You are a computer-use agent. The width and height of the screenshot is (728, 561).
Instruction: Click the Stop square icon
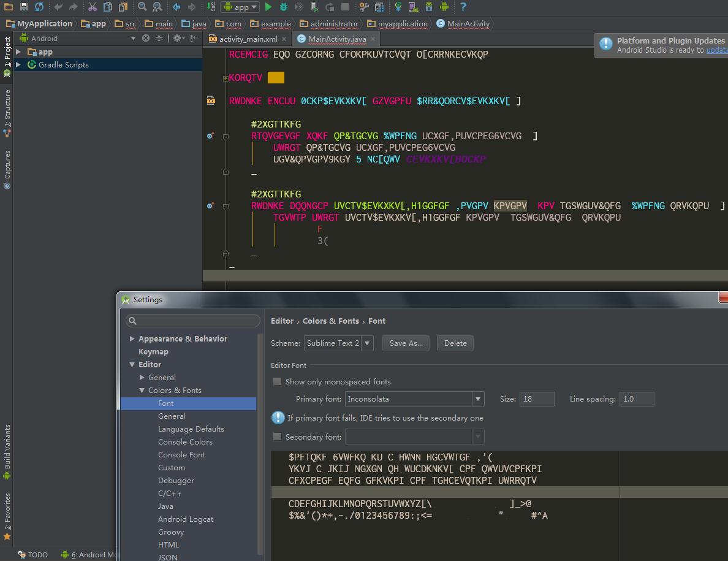pos(345,7)
